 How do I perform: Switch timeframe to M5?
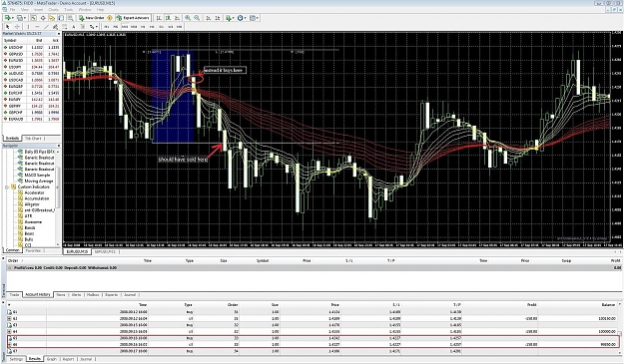click(x=116, y=27)
